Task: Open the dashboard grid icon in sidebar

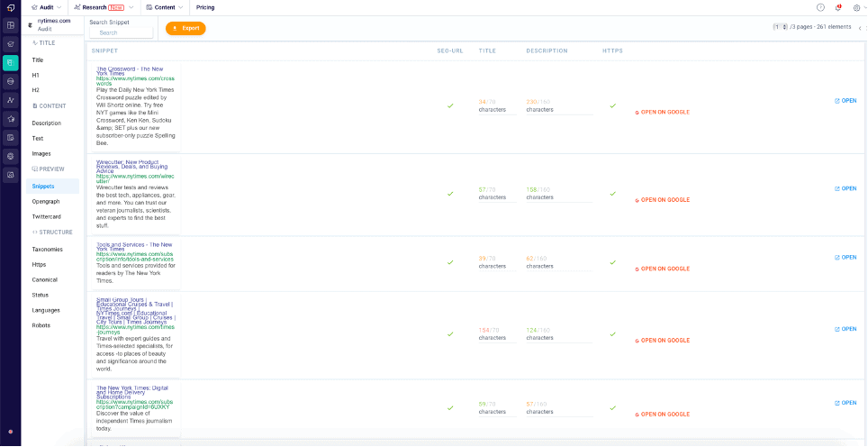Action: (x=11, y=25)
